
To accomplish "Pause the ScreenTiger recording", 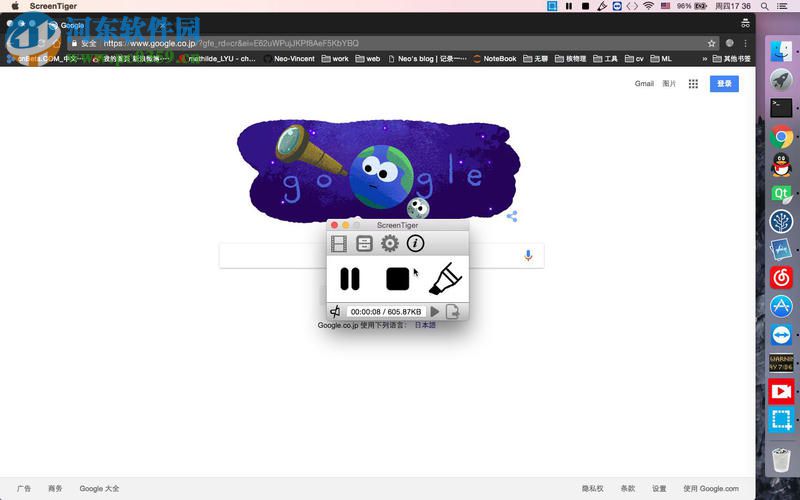I will tap(350, 279).
